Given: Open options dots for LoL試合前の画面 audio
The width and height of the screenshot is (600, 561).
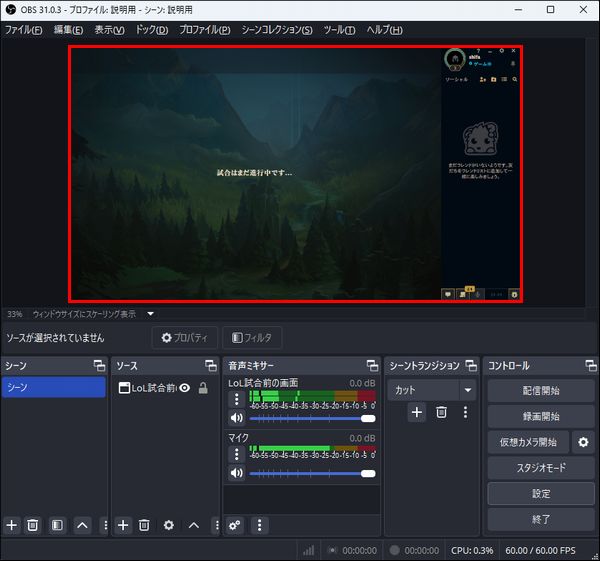Looking at the screenshot, I should coord(236,399).
